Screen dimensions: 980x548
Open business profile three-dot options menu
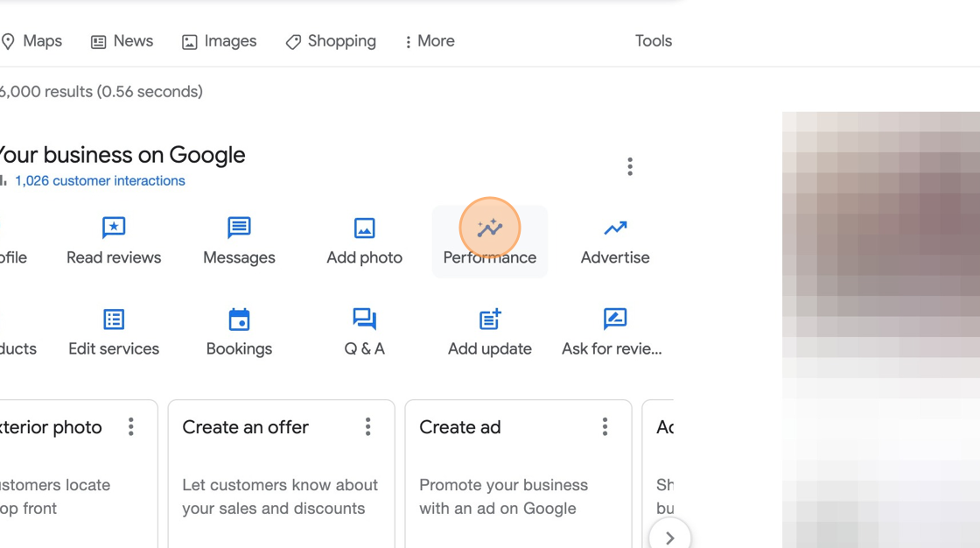630,166
